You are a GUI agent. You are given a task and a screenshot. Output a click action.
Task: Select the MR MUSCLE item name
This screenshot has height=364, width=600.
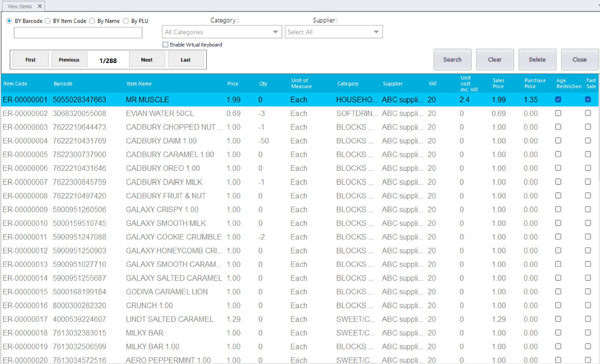[x=147, y=100]
